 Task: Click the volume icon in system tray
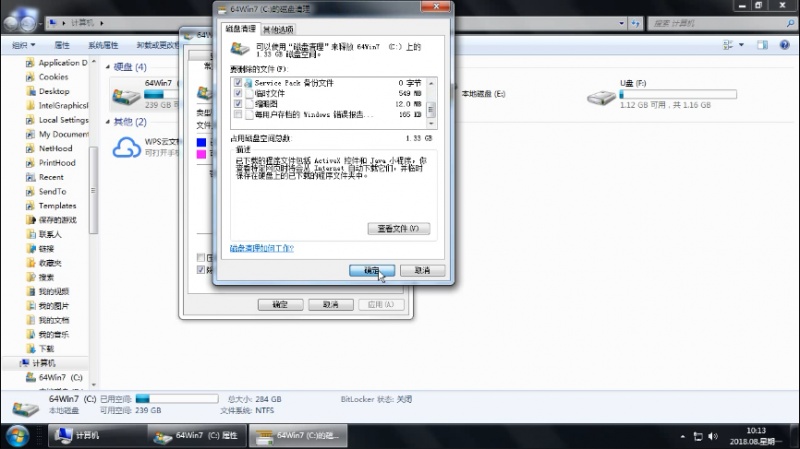click(x=713, y=436)
